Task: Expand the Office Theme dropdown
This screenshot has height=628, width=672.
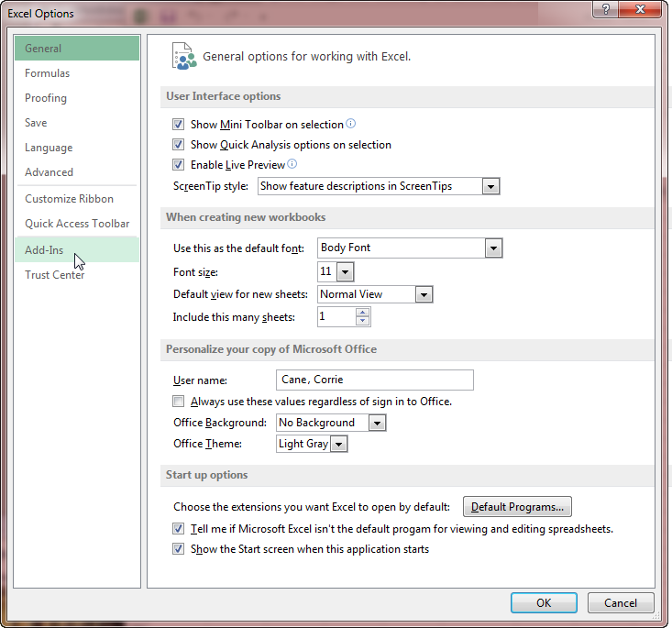Action: pos(339,444)
